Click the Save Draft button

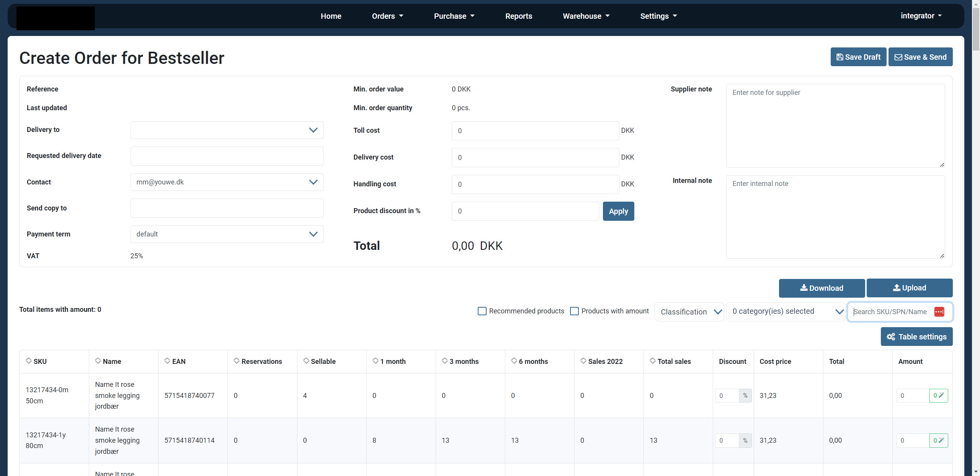858,57
